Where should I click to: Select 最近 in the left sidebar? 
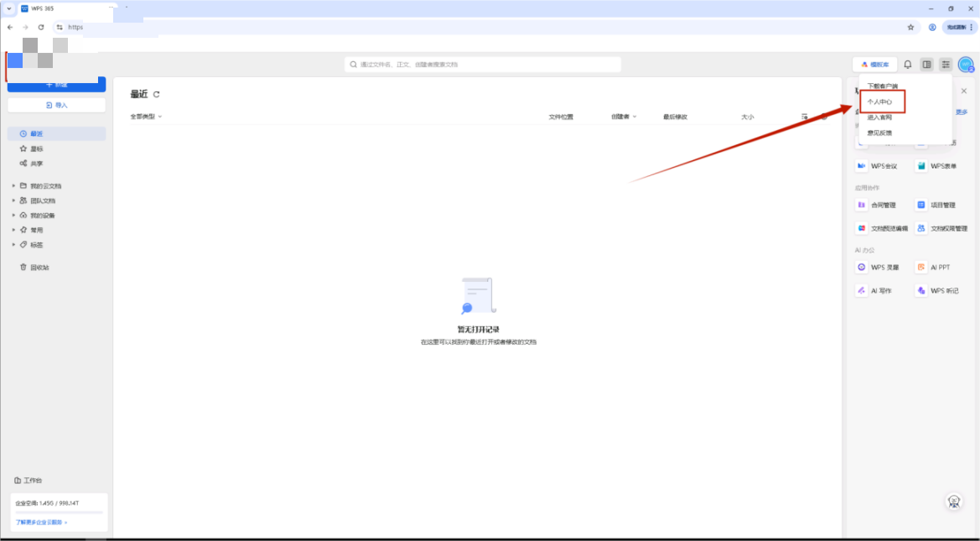point(56,134)
